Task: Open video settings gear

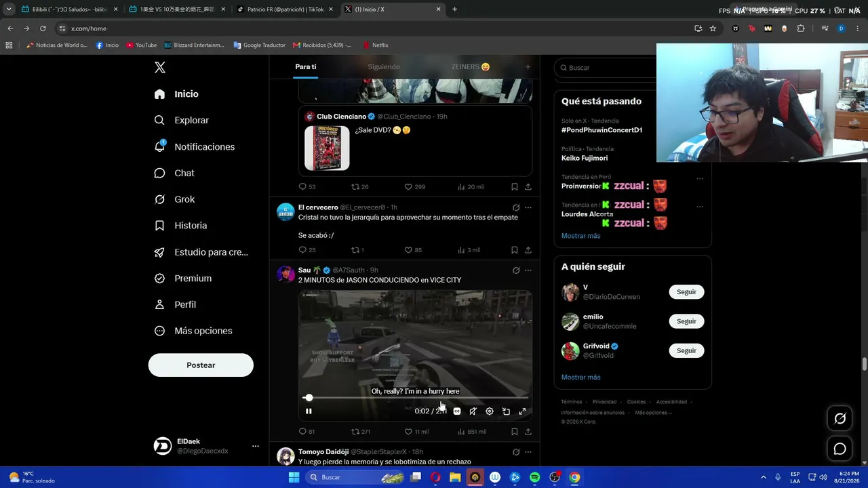Action: (x=490, y=411)
